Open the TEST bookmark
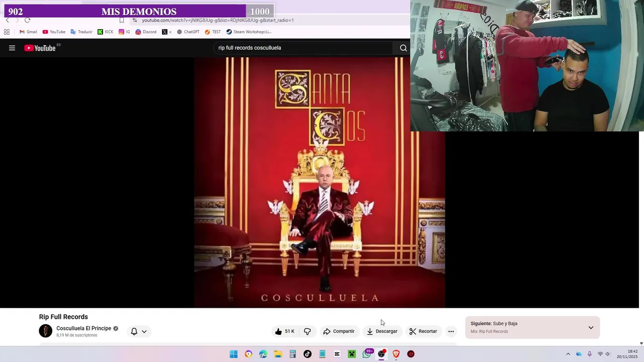This screenshot has width=644, height=362. click(x=213, y=32)
